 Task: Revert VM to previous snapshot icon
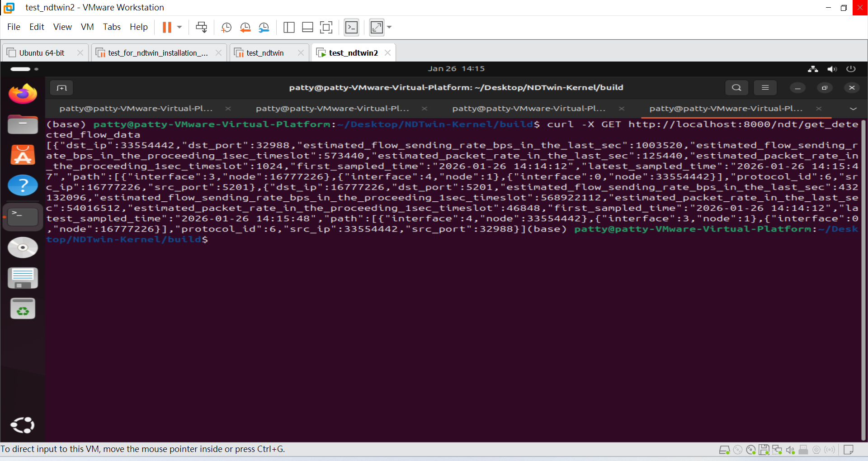pos(245,28)
